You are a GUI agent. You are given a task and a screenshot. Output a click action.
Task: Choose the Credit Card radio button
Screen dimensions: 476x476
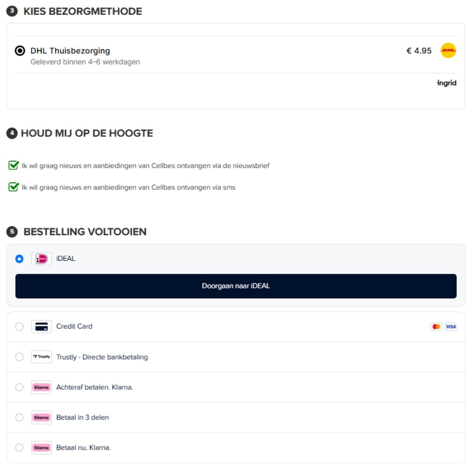19,327
